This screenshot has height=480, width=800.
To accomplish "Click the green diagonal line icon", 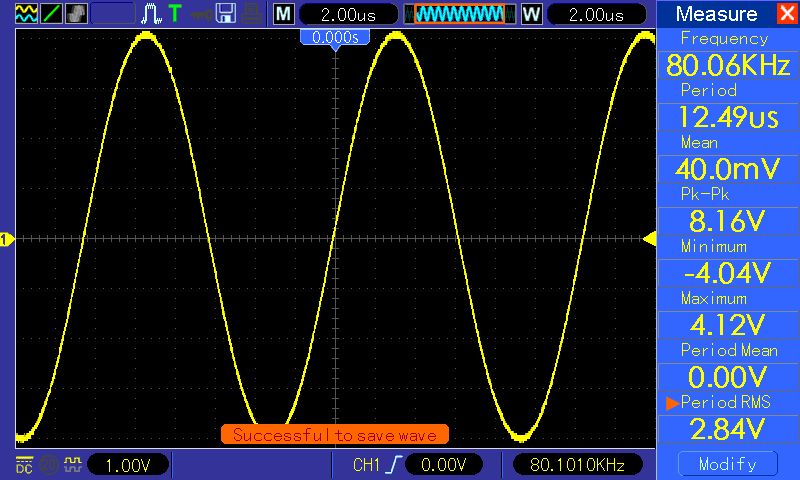I will tap(51, 14).
